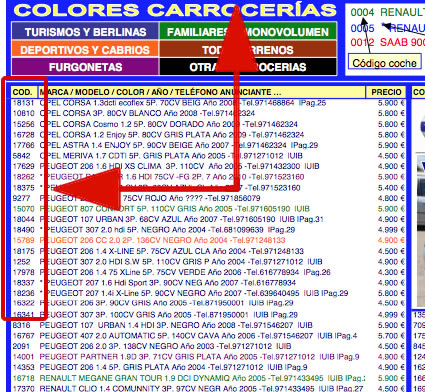Click the PRECIO column header

pyautogui.click(x=386, y=92)
